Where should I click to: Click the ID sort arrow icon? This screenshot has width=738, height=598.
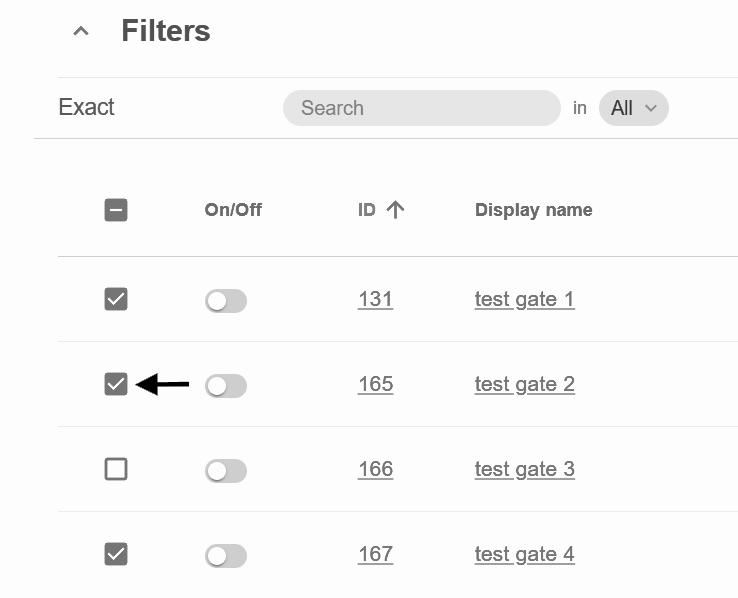click(x=396, y=210)
